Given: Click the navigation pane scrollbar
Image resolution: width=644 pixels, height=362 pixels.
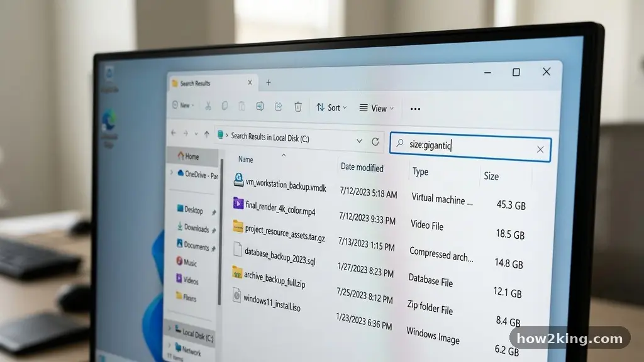Looking at the screenshot, I should [221, 232].
